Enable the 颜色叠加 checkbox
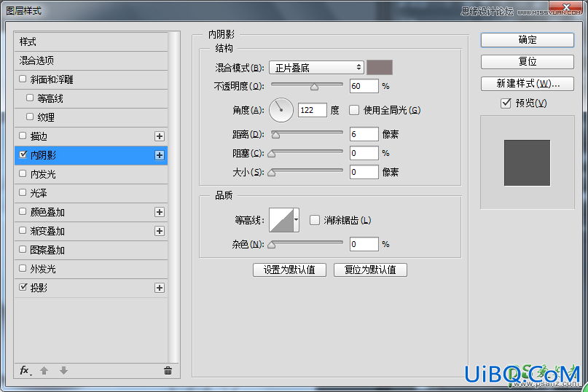This screenshot has height=392, width=588. click(x=23, y=211)
